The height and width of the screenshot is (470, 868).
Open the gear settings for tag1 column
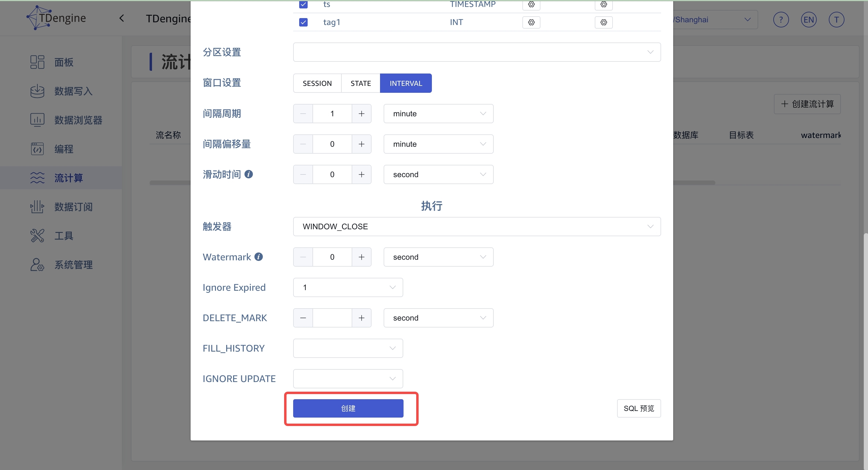[x=531, y=22]
